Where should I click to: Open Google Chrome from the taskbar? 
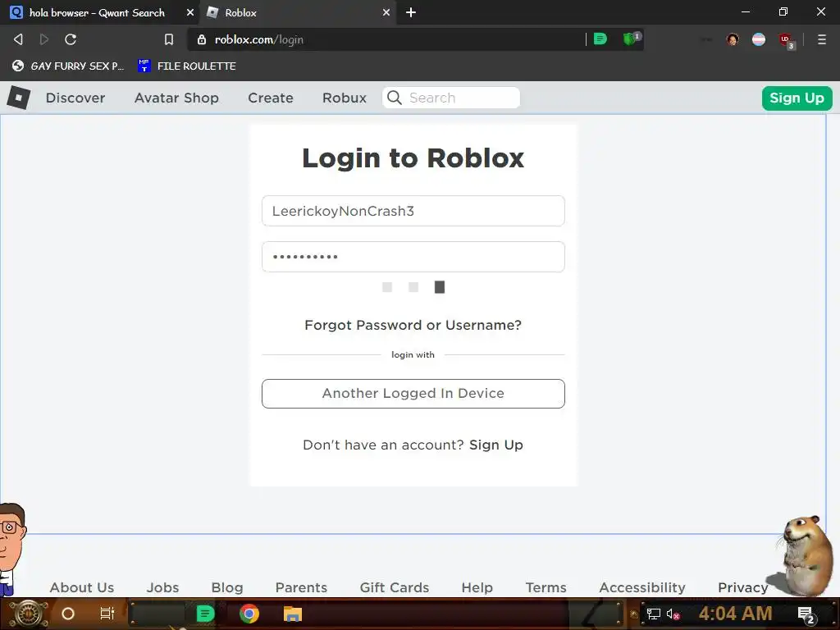[249, 614]
